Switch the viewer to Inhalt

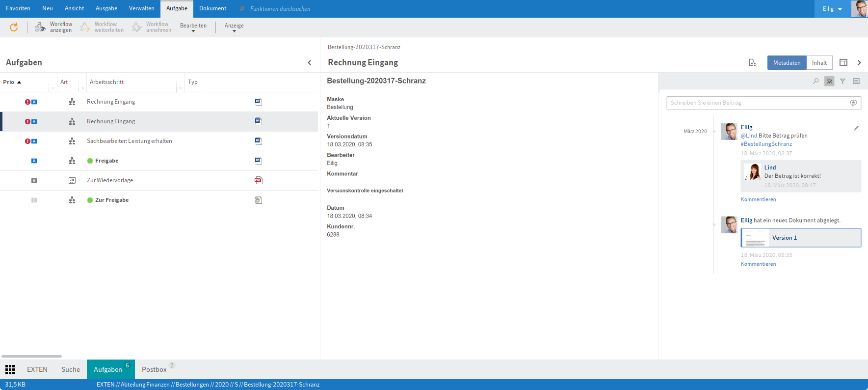click(819, 62)
